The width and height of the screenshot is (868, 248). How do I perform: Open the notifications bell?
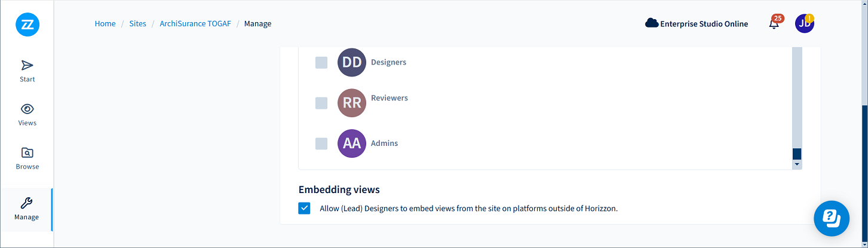click(x=774, y=24)
